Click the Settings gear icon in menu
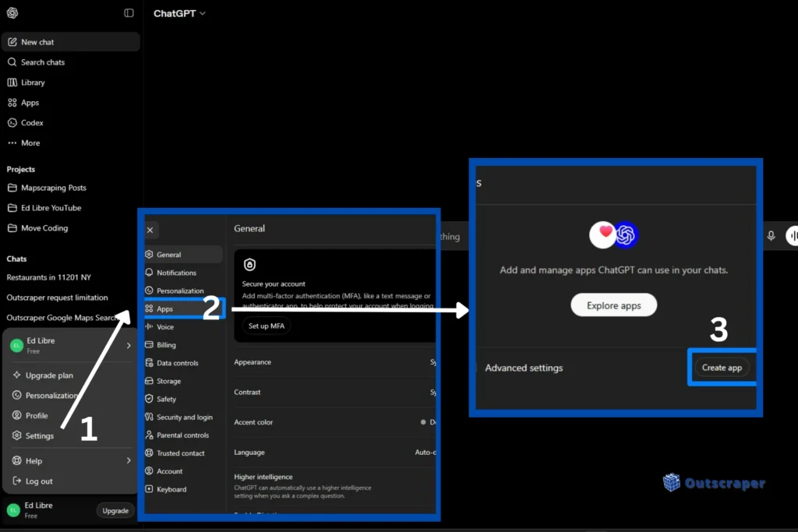Viewport: 798px width, 532px height. [x=17, y=435]
